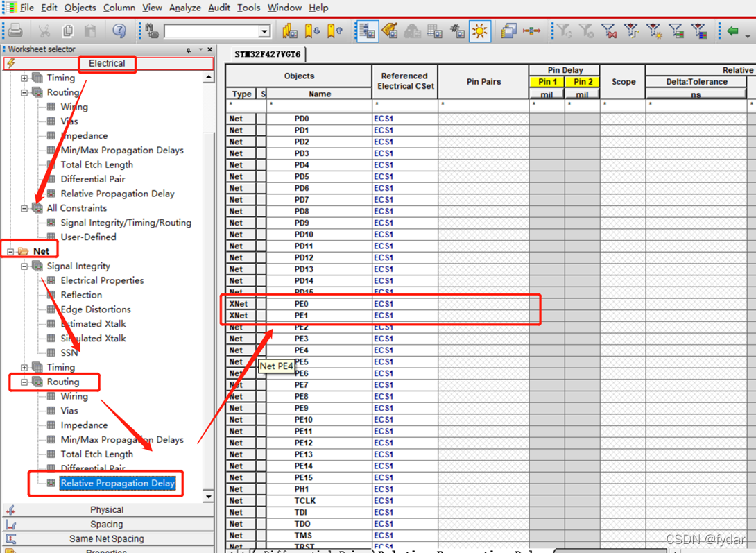
Task: Select the Electrical domain toolbar icon
Action: 368,31
